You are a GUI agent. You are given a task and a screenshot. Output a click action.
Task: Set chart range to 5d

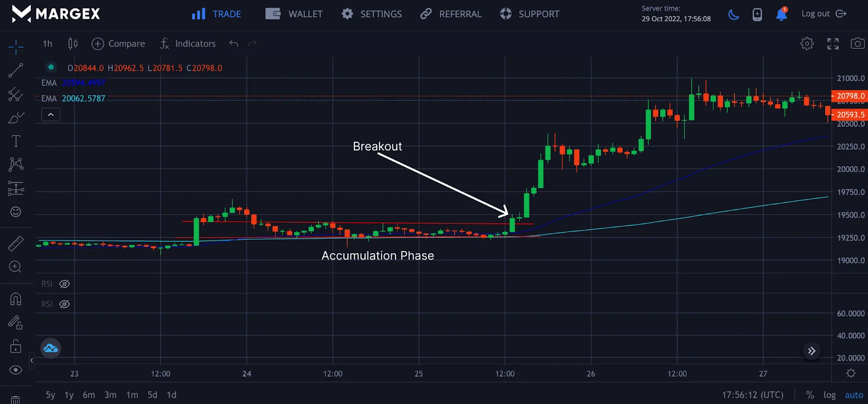click(152, 395)
